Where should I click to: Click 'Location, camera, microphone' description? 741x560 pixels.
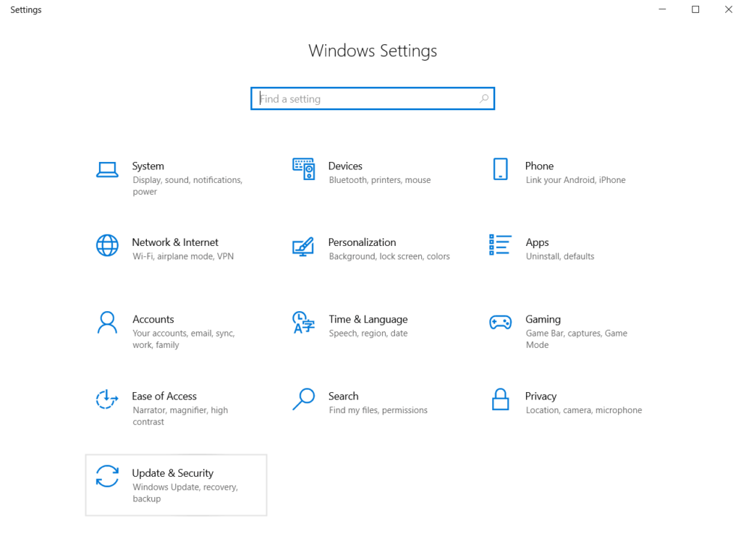(x=584, y=410)
